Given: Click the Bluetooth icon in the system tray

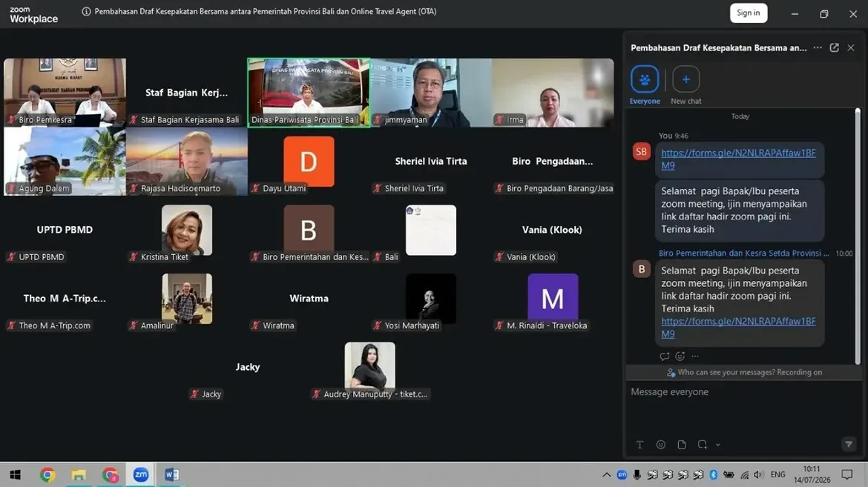Looking at the screenshot, I should tap(714, 475).
